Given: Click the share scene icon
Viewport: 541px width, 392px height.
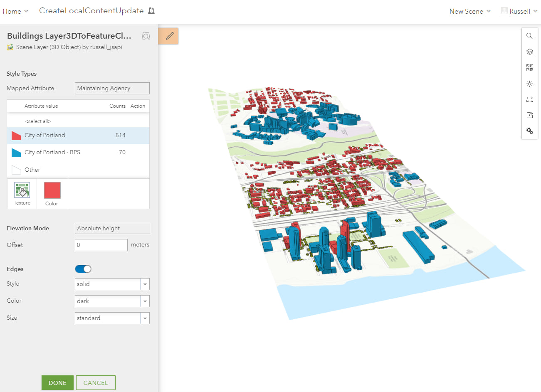Looking at the screenshot, I should coord(529,115).
